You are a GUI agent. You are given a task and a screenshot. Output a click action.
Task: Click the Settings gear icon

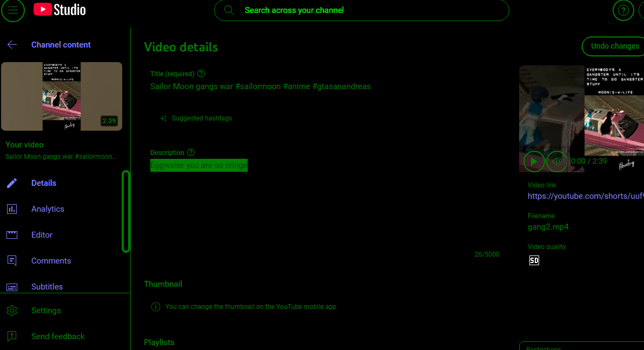click(x=12, y=311)
